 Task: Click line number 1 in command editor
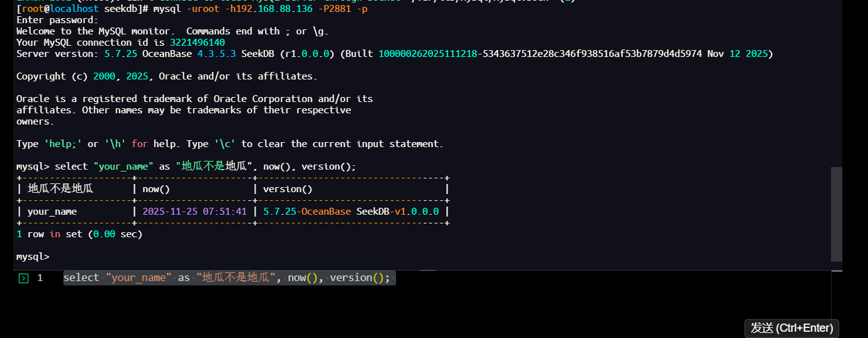pyautogui.click(x=39, y=278)
